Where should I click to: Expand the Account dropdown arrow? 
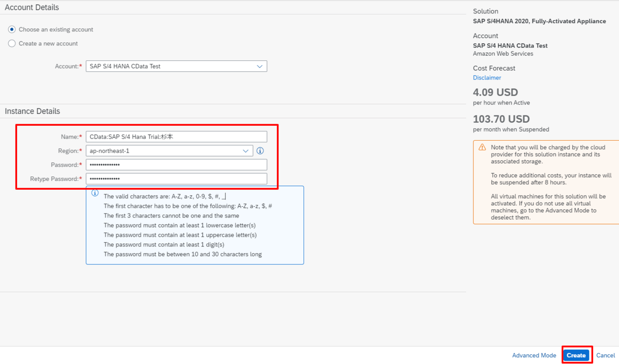(x=259, y=67)
